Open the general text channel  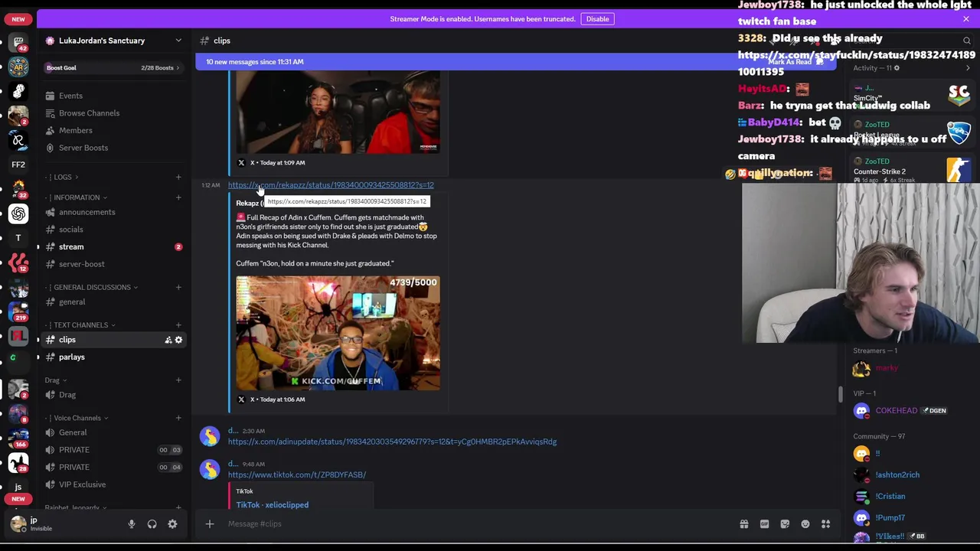point(113,302)
